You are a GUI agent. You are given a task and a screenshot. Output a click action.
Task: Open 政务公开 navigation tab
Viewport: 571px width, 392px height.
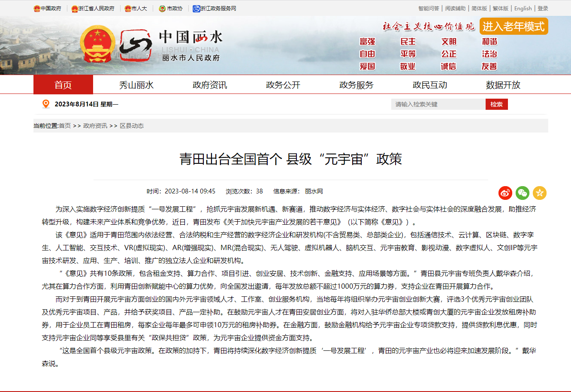283,84
